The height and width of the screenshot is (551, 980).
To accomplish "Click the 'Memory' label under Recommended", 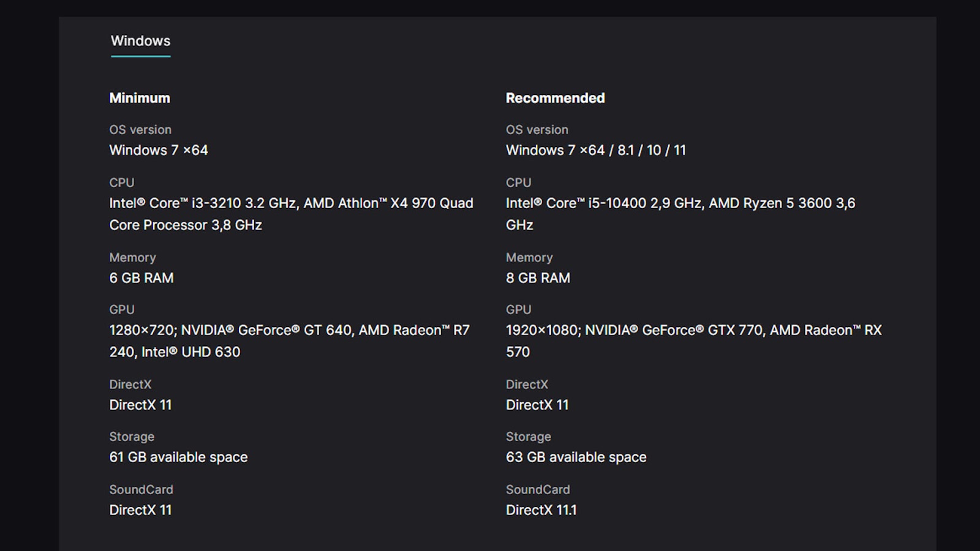I will [x=529, y=258].
